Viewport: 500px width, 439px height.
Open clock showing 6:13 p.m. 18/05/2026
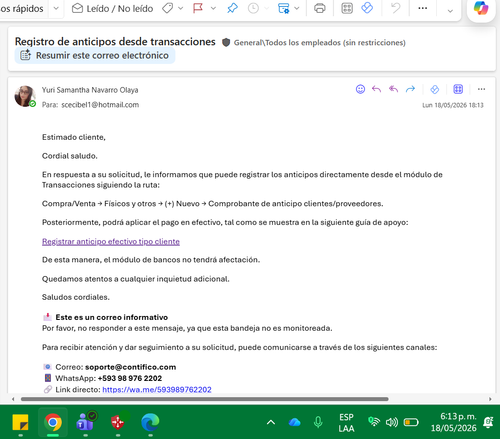454,422
